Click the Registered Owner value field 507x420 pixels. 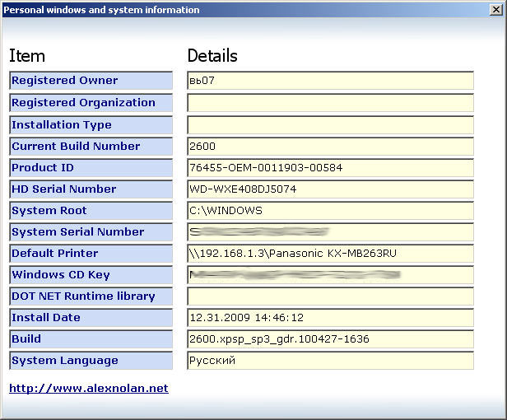point(330,81)
